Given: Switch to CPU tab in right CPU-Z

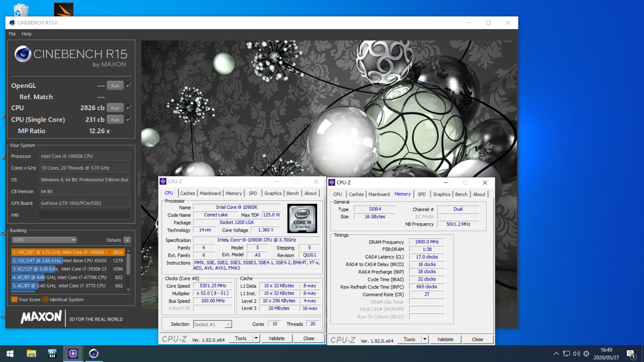Looking at the screenshot, I should coord(338,194).
